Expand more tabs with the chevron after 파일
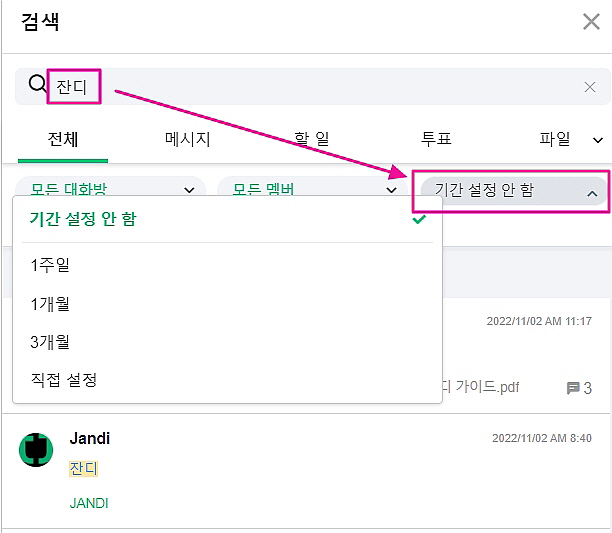612x533 pixels. tap(598, 141)
